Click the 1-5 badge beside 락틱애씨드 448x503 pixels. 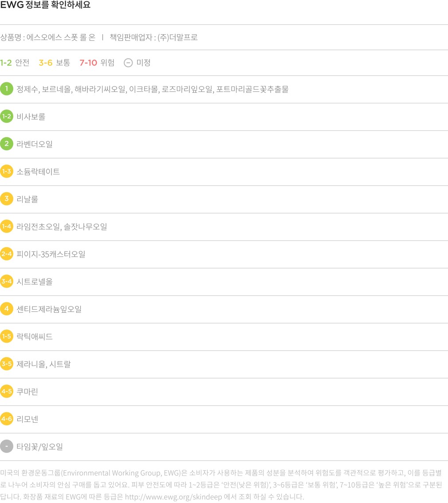tap(6, 337)
